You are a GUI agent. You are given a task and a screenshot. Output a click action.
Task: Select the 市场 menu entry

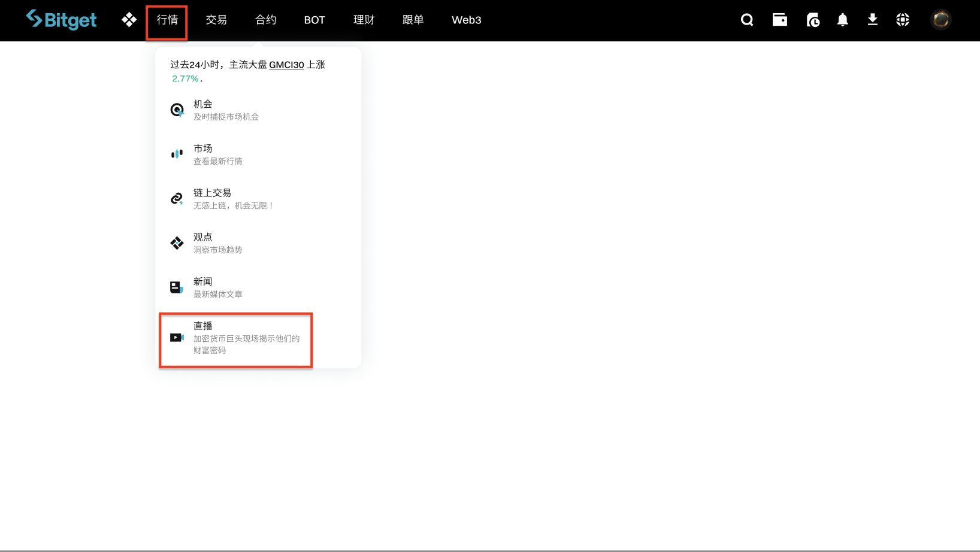click(258, 154)
